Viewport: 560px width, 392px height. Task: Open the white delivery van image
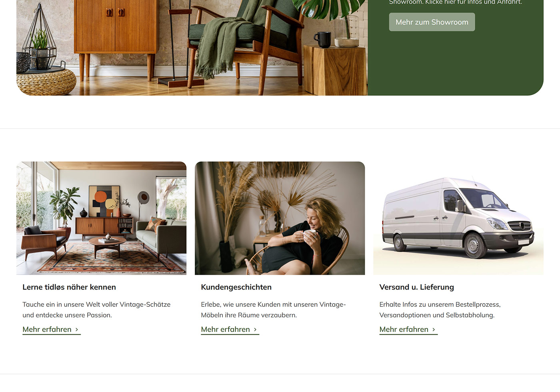458,218
